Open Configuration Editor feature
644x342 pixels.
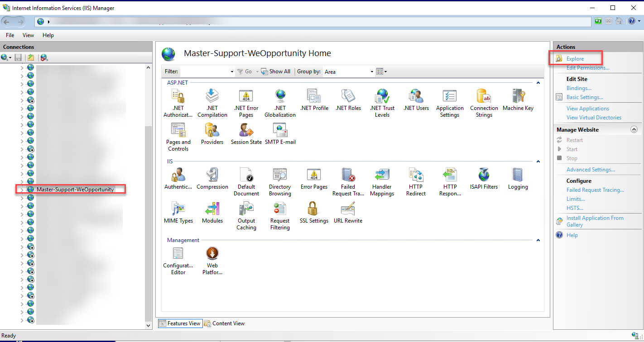178,261
